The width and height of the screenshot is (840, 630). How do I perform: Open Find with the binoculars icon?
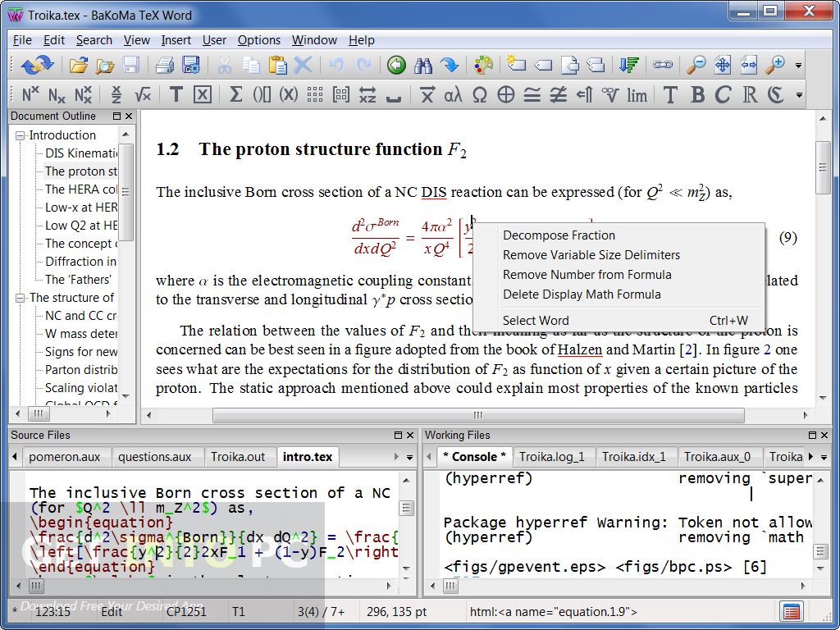(423, 66)
